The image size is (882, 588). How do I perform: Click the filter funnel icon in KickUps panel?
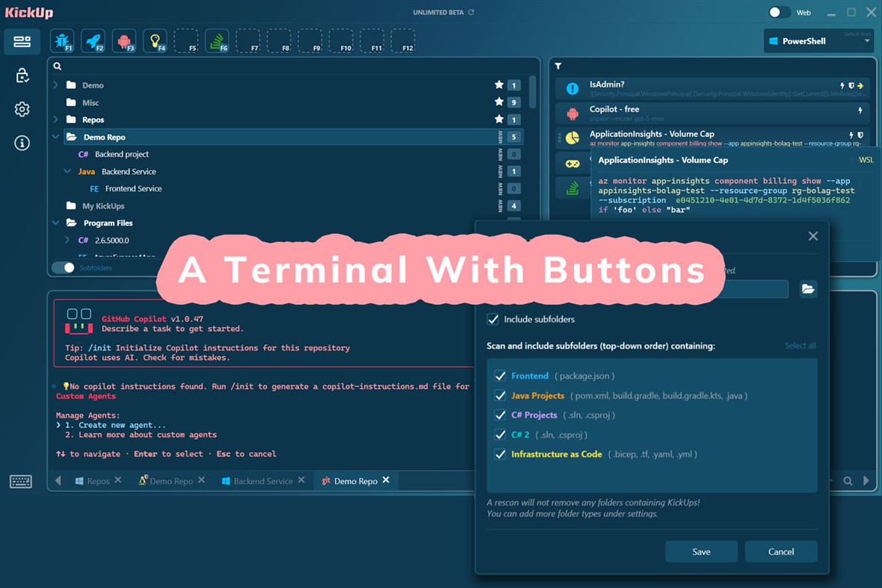558,66
